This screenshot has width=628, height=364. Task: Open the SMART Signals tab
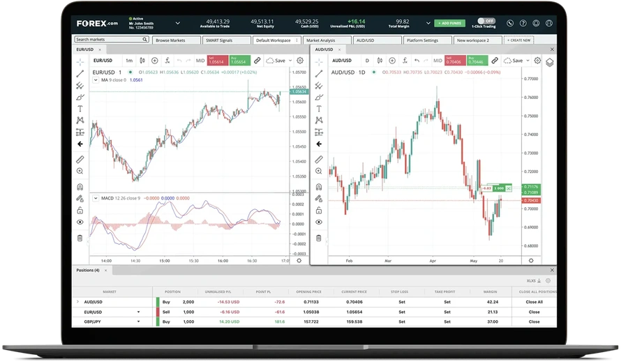[227, 40]
